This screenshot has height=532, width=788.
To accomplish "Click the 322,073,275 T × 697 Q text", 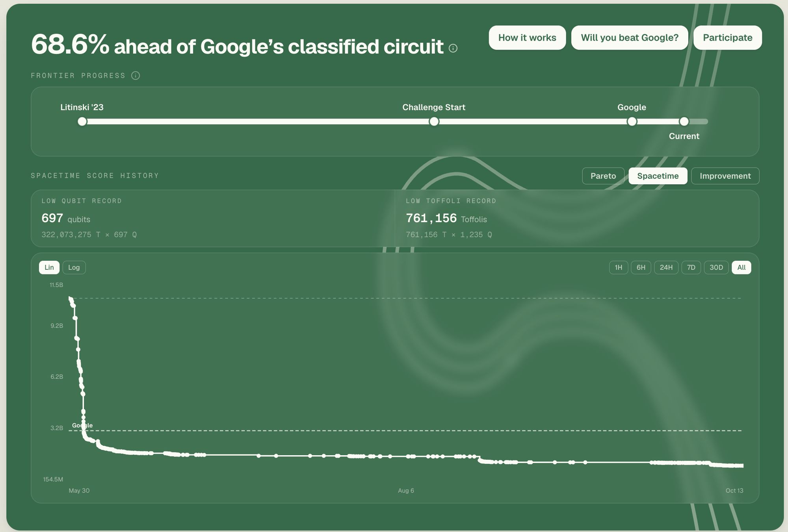I will tap(89, 235).
